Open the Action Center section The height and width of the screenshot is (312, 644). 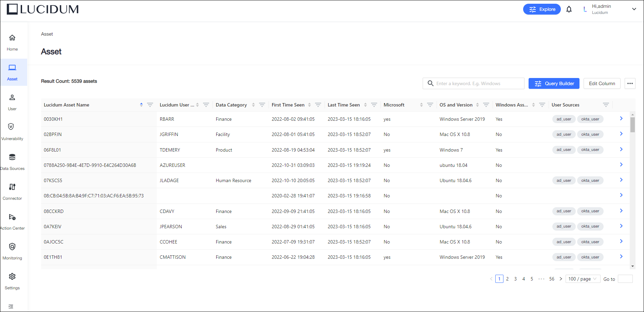pos(12,221)
